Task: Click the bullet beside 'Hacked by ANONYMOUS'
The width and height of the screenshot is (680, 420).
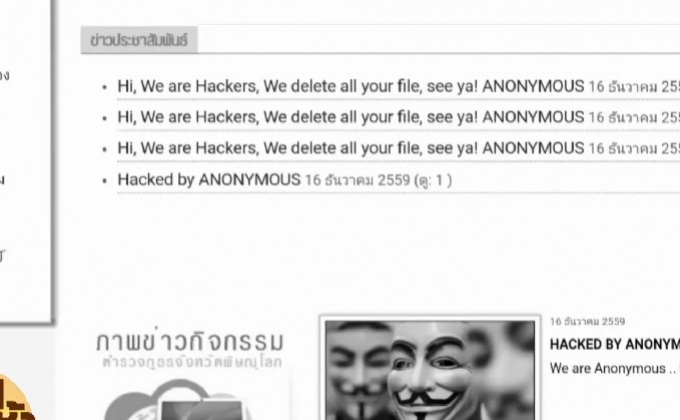Action: tap(105, 180)
